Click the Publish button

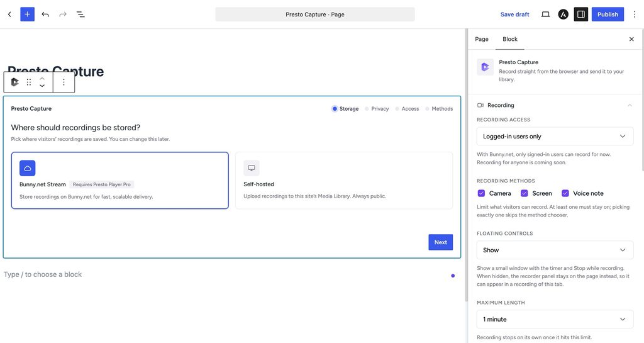coord(608,14)
